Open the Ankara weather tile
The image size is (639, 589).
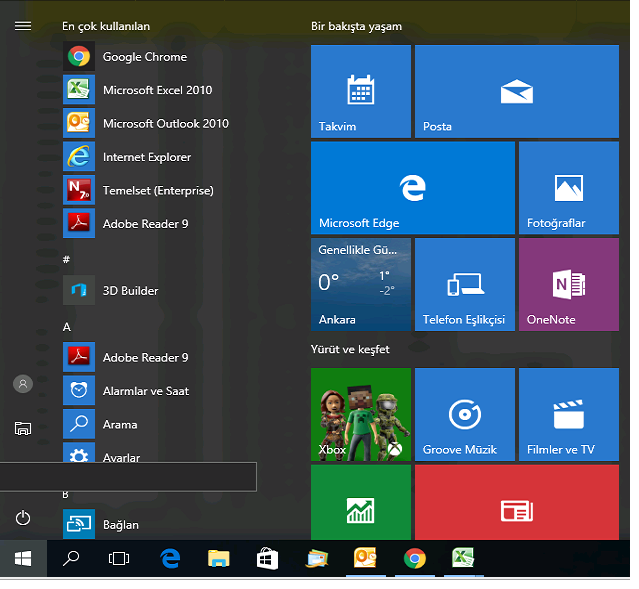coord(360,284)
